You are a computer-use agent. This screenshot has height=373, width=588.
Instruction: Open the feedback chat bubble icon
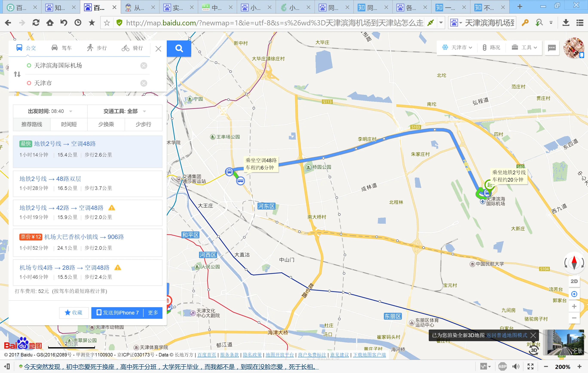[552, 48]
